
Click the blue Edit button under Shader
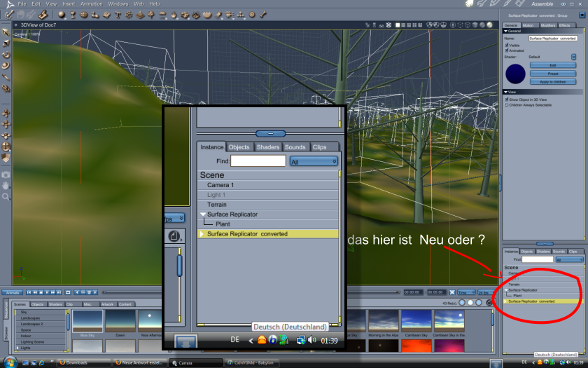[x=553, y=65]
